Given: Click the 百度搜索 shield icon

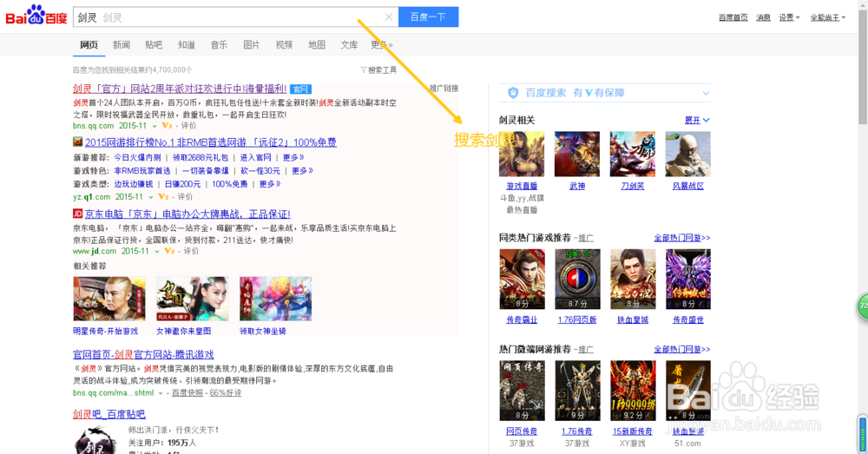Looking at the screenshot, I should [x=513, y=93].
